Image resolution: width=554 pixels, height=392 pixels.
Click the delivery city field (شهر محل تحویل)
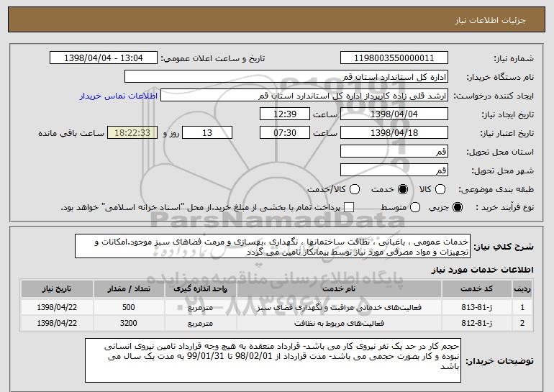coord(394,170)
